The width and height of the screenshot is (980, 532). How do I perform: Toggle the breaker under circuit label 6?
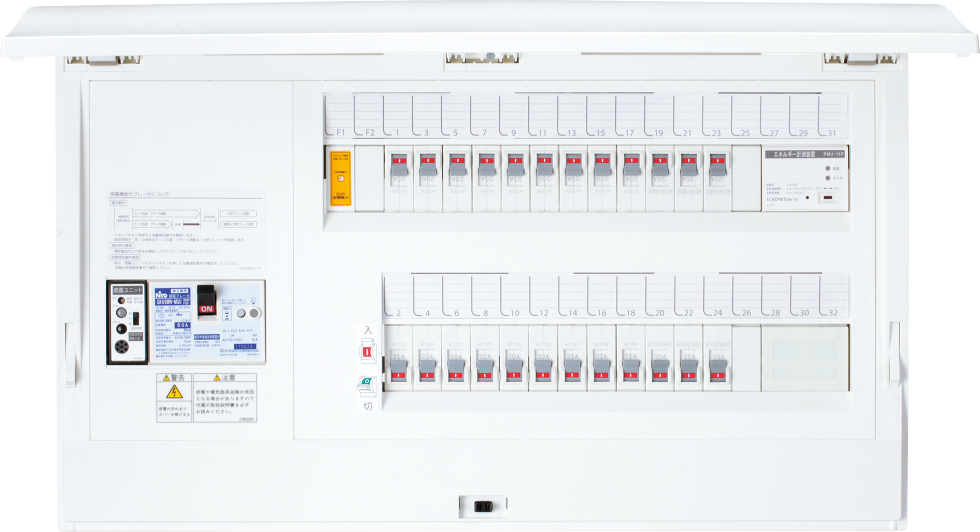tap(456, 371)
